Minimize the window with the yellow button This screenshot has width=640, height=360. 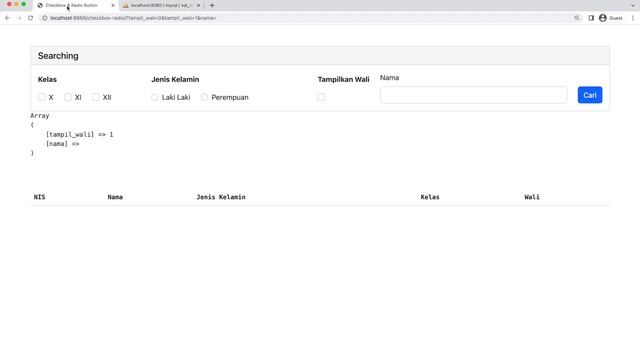16,4
